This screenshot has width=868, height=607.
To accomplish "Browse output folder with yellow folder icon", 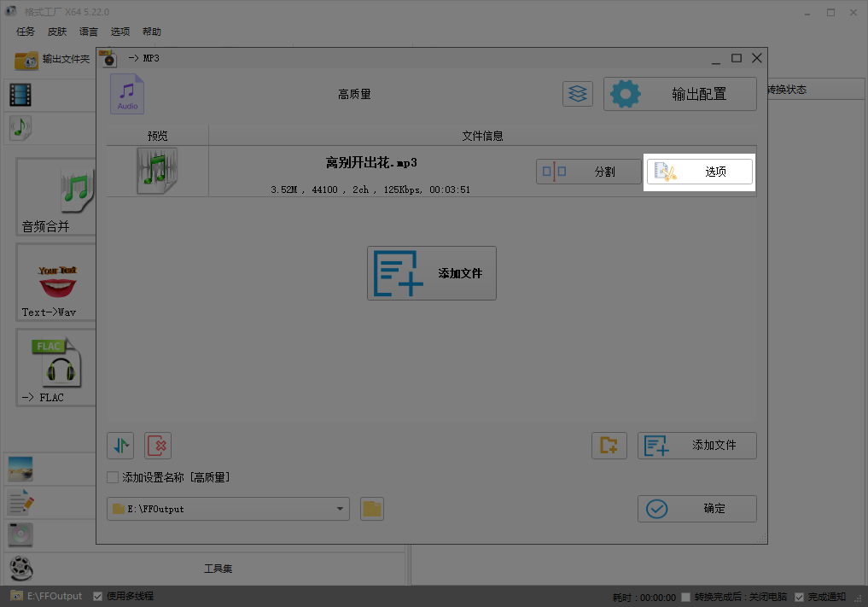I will pos(372,509).
